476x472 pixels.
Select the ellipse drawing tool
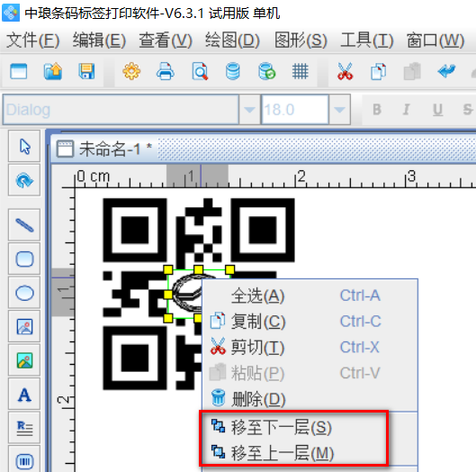point(24,294)
